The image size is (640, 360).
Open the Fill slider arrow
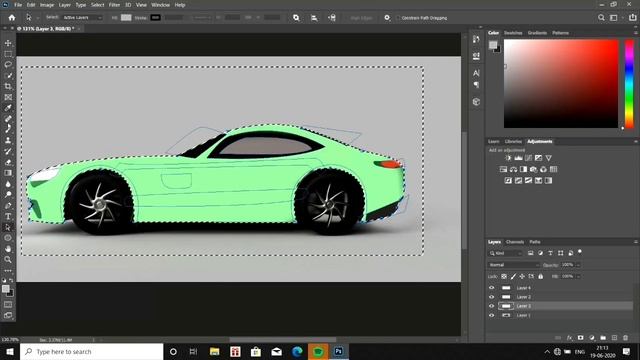click(578, 276)
